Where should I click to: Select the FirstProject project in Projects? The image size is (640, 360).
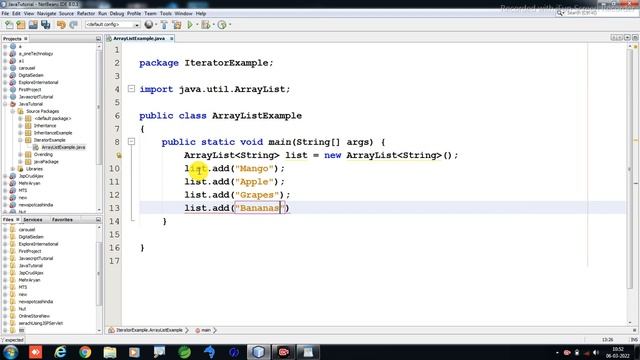(30, 89)
